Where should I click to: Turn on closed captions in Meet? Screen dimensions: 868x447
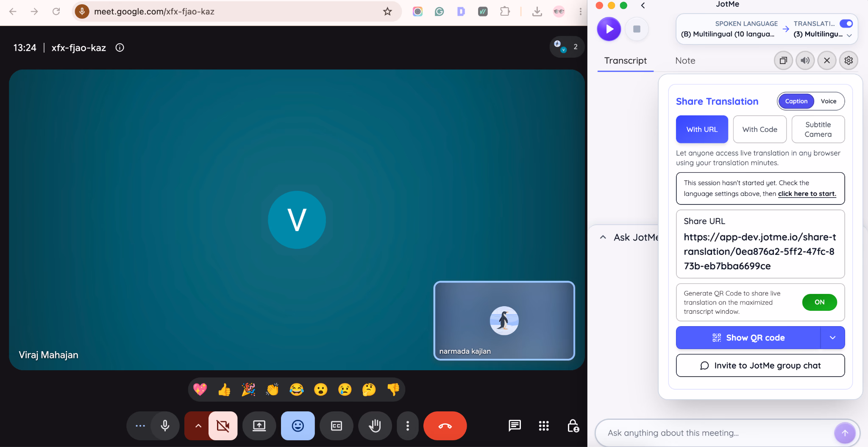[336, 426]
